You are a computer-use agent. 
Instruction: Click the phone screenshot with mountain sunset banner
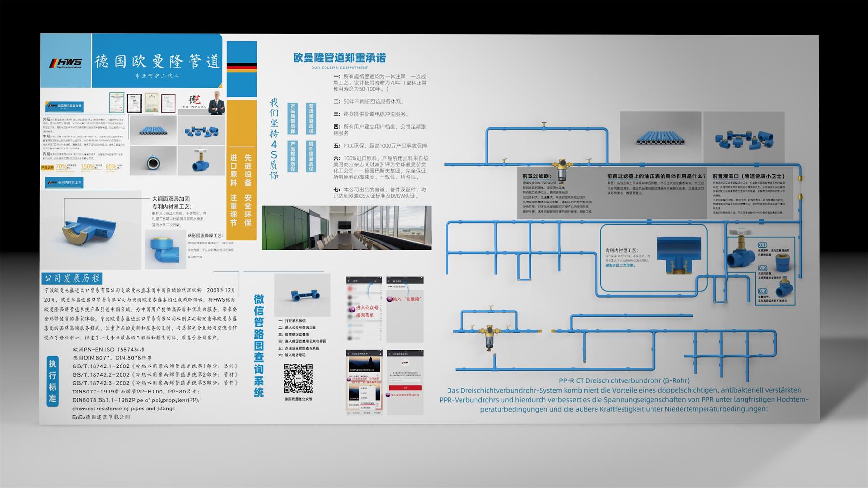(x=364, y=382)
